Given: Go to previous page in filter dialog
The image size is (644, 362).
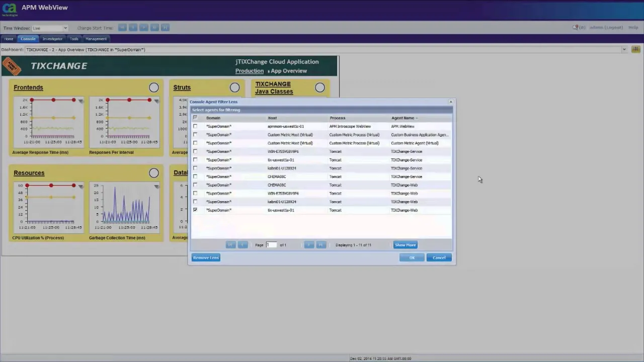Looking at the screenshot, I should [243, 245].
